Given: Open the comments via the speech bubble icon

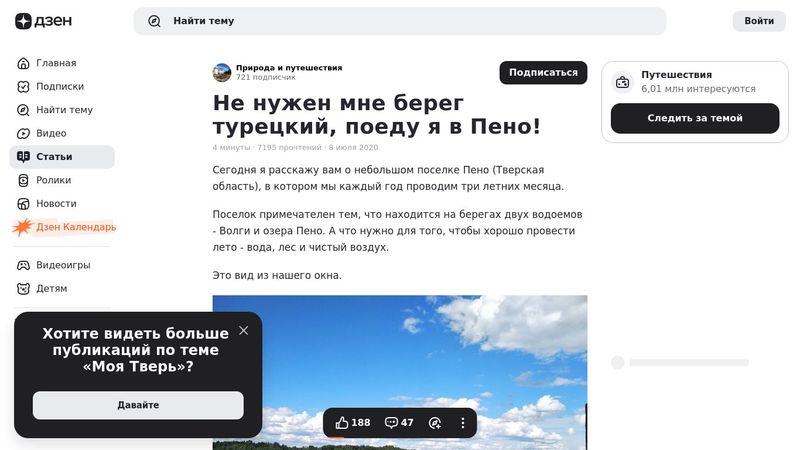Looking at the screenshot, I should tap(399, 422).
